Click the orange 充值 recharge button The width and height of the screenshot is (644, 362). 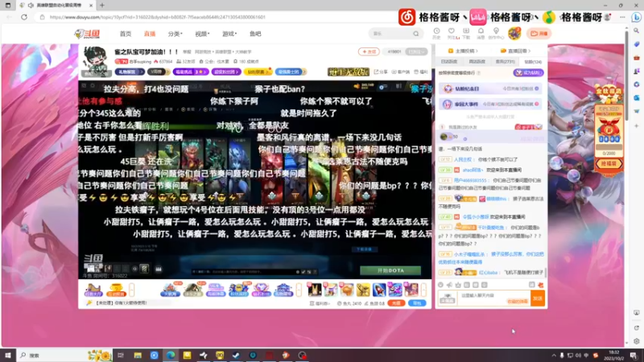click(396, 303)
